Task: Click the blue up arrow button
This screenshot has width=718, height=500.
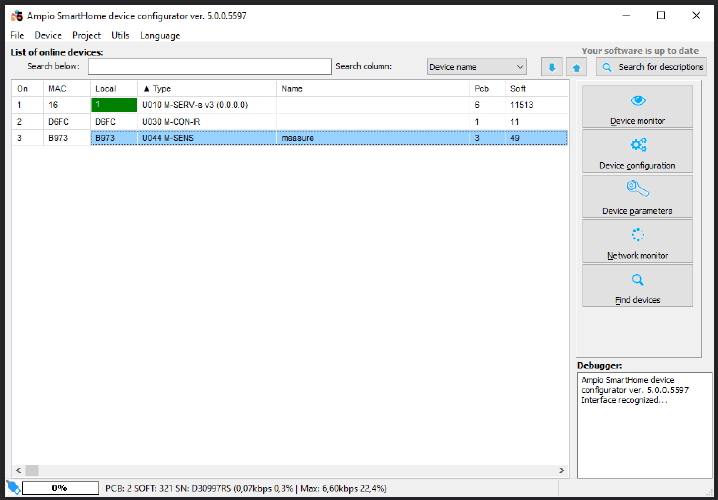Action: tap(577, 67)
